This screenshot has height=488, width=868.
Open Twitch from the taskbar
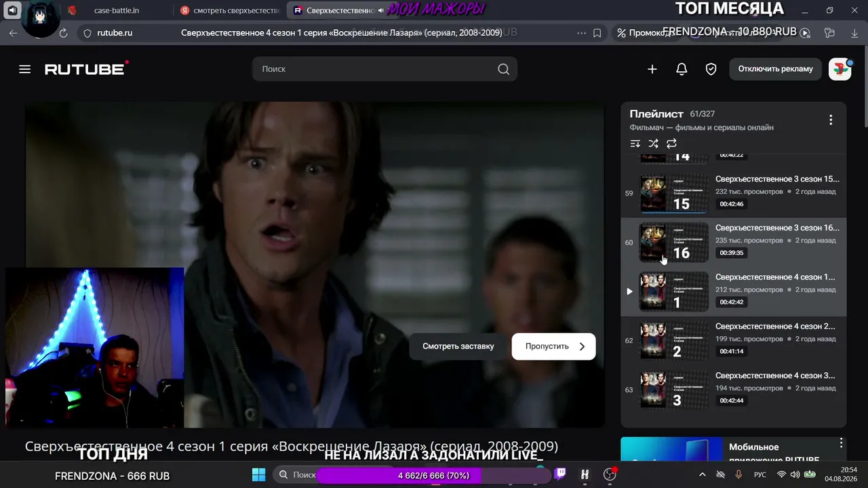560,474
